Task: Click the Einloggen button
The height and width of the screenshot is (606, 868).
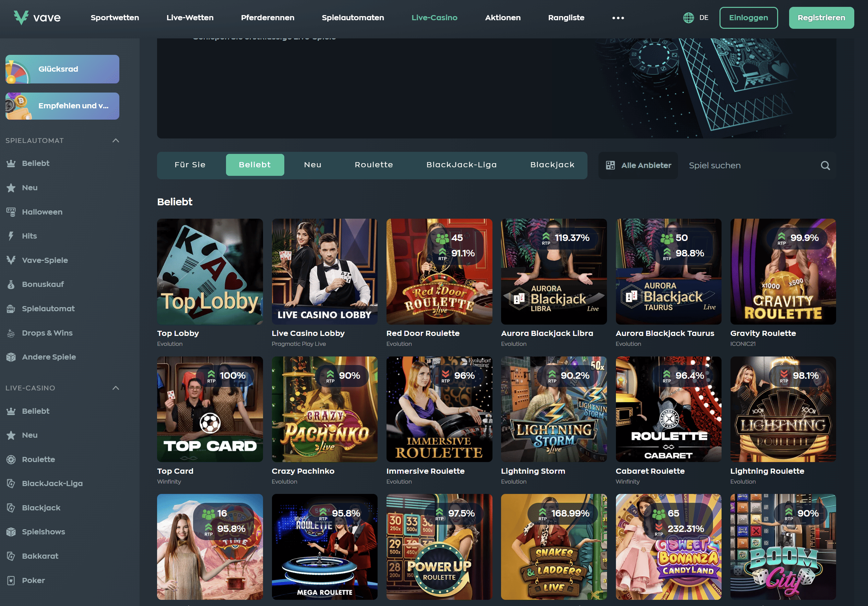Action: pyautogui.click(x=749, y=18)
